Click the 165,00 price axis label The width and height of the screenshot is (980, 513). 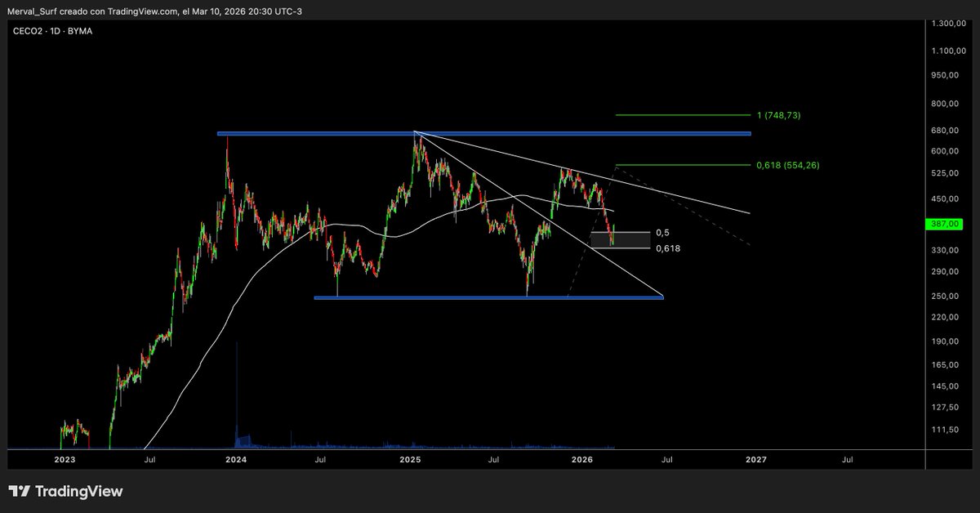tap(945, 364)
